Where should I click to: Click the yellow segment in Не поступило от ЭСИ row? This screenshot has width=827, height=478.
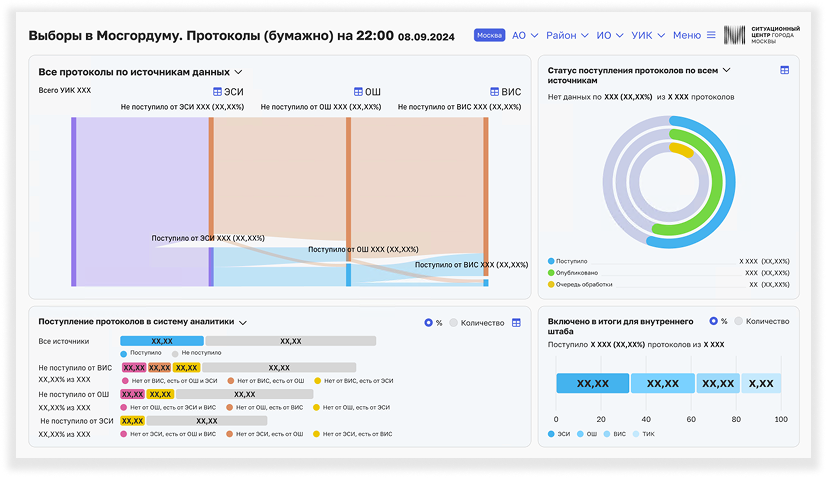coord(132,421)
